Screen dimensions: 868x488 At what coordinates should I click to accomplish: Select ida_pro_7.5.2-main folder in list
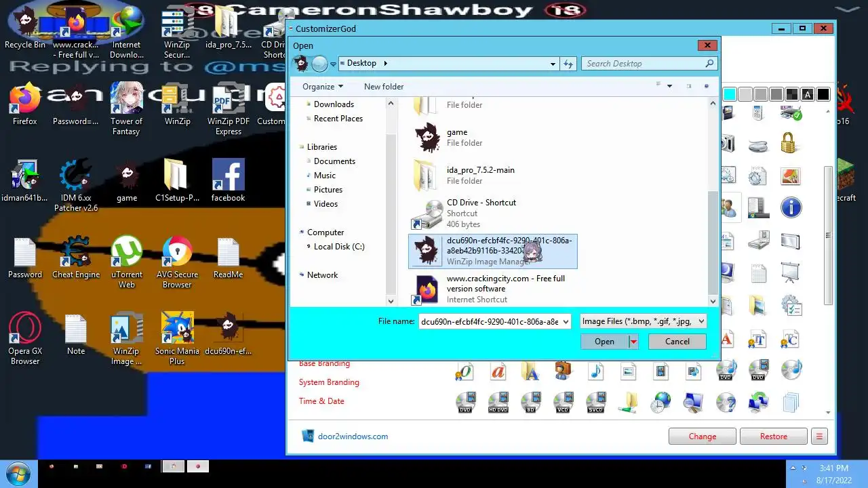pos(493,176)
